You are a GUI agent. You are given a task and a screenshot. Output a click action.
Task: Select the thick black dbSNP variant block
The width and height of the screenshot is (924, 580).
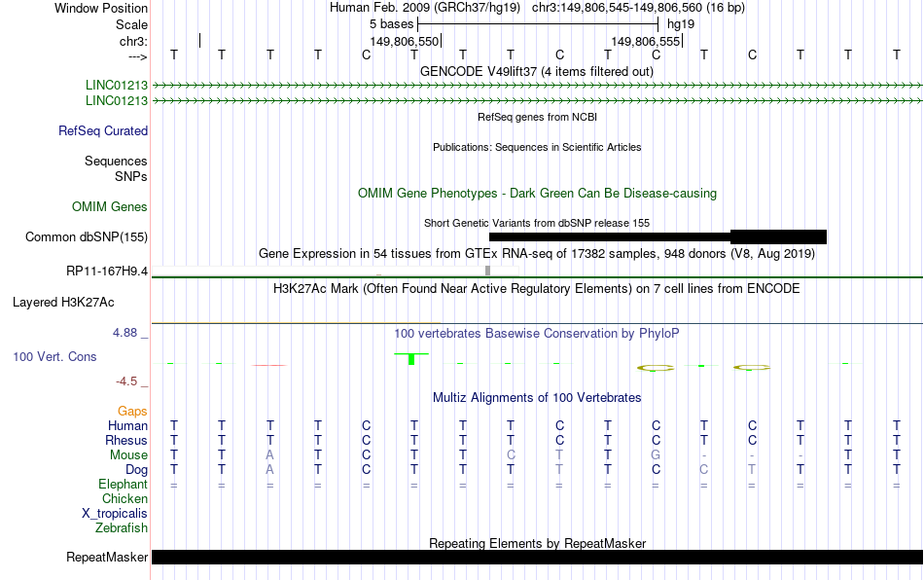pos(778,236)
